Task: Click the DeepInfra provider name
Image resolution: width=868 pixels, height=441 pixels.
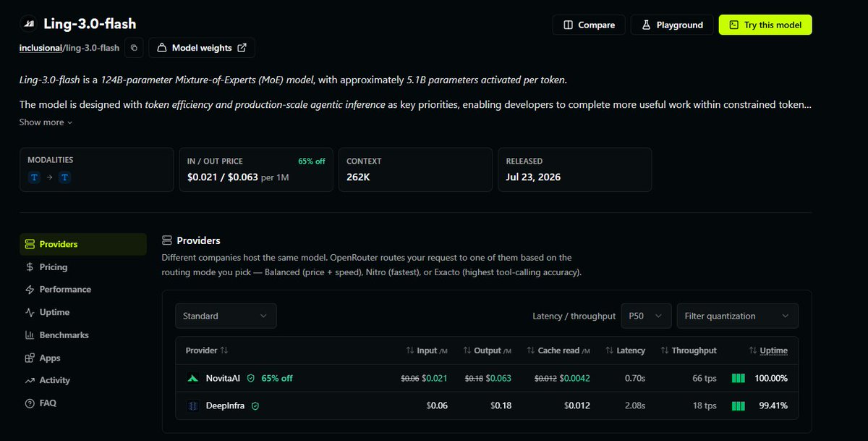Action: pos(226,406)
